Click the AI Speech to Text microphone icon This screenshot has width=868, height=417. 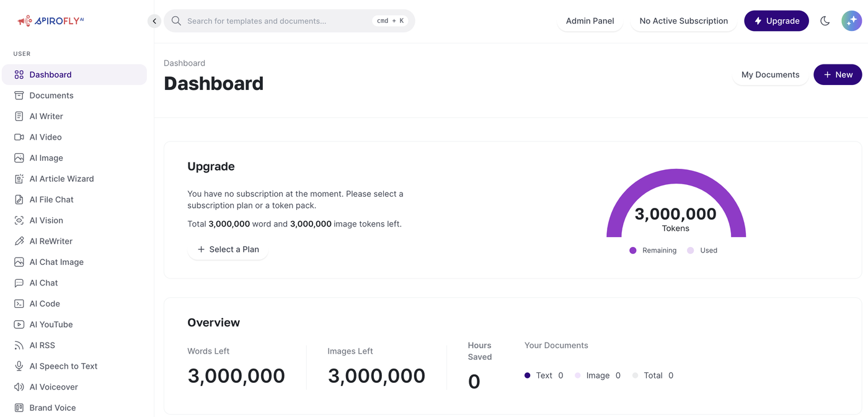pyautogui.click(x=19, y=366)
